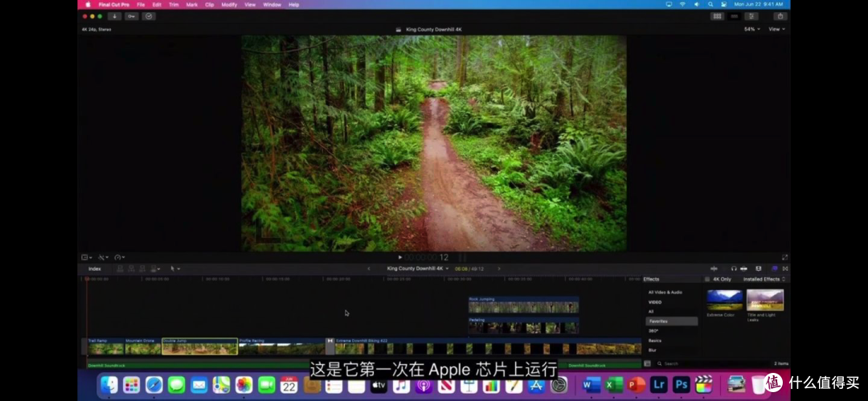Expand the viewer to full screen

[x=784, y=257]
